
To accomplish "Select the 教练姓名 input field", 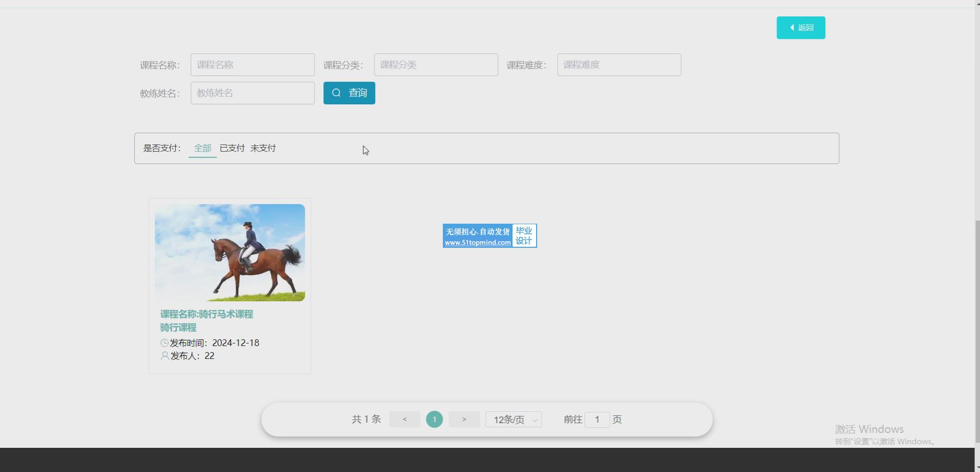I will [252, 93].
